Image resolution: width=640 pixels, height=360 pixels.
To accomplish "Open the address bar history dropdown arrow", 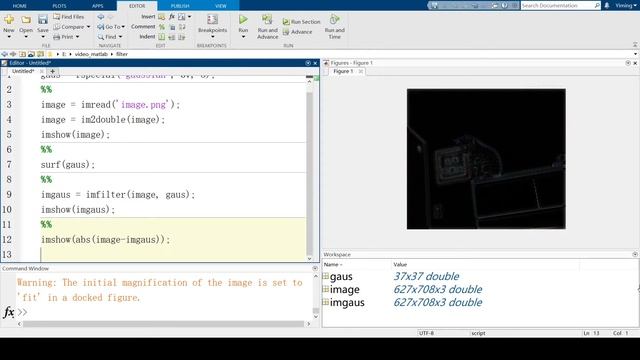I will click(x=636, y=54).
